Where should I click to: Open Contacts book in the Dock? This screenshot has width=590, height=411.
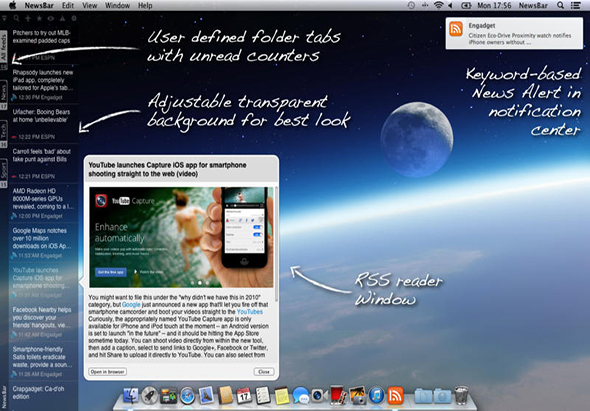click(x=226, y=395)
